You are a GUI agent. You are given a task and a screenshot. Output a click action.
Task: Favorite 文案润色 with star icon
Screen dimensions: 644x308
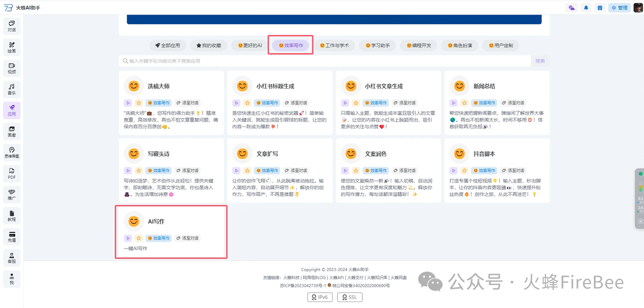click(x=356, y=170)
